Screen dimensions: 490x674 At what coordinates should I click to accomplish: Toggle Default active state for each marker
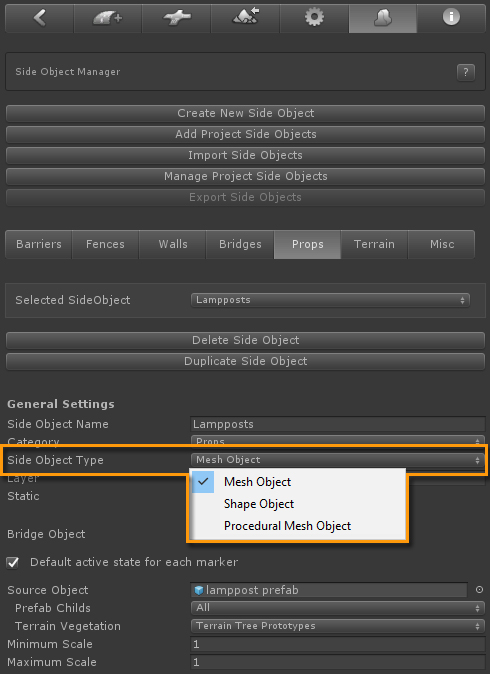(13, 562)
